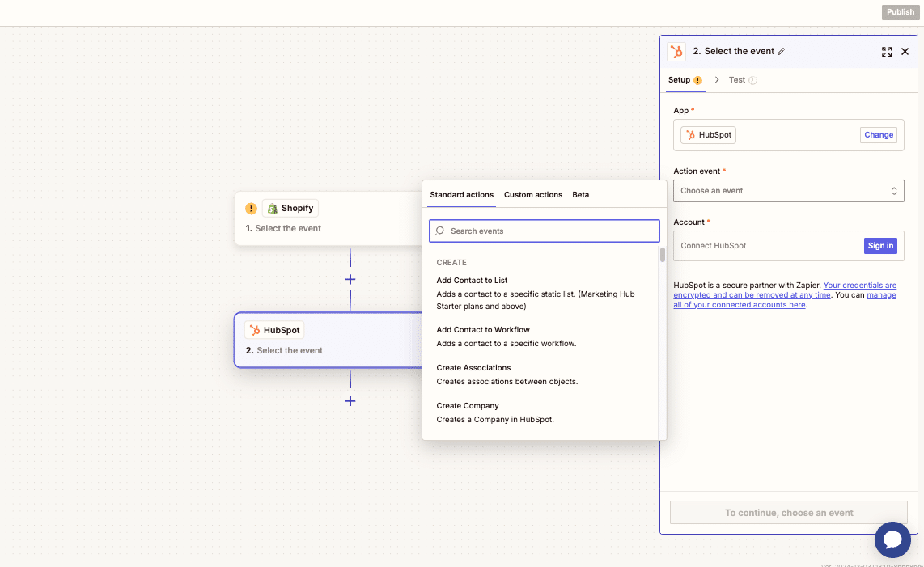This screenshot has height=567, width=924.
Task: Open the chat support bubble
Action: point(892,539)
